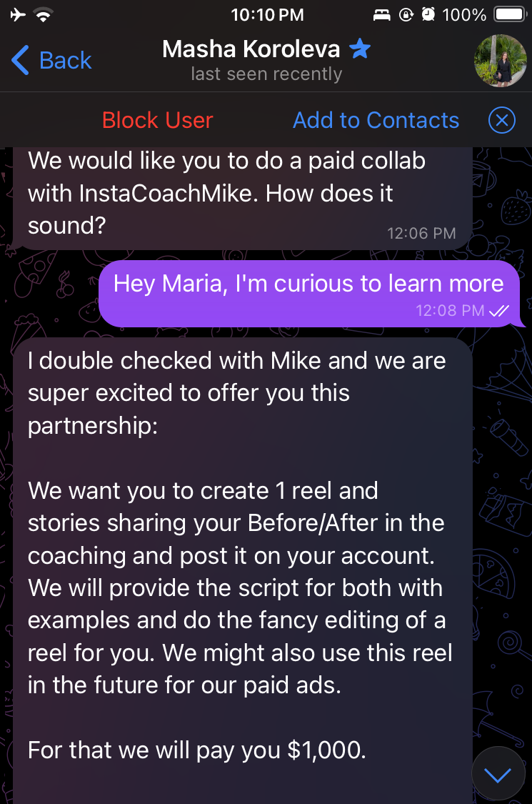Tap the orientation lock status icon

pos(406,14)
